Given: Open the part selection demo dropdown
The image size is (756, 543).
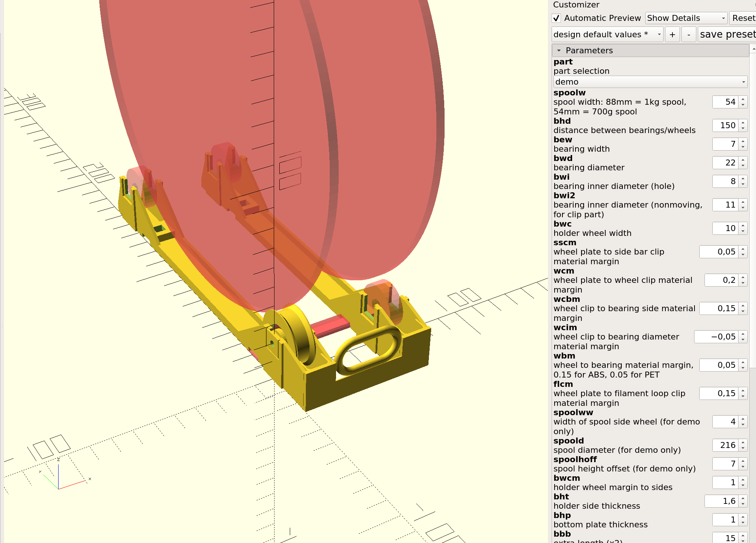Looking at the screenshot, I should click(650, 82).
